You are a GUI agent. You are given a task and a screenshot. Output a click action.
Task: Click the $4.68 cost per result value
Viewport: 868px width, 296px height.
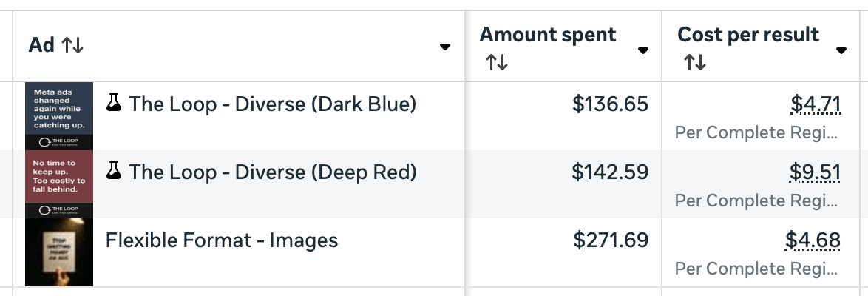click(x=813, y=241)
